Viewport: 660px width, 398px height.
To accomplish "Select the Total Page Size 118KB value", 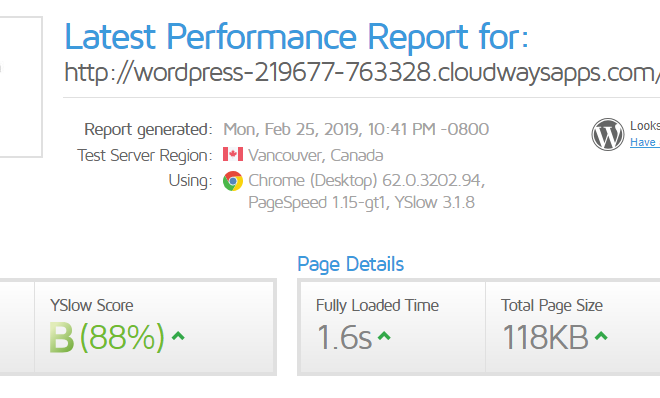I will point(546,337).
